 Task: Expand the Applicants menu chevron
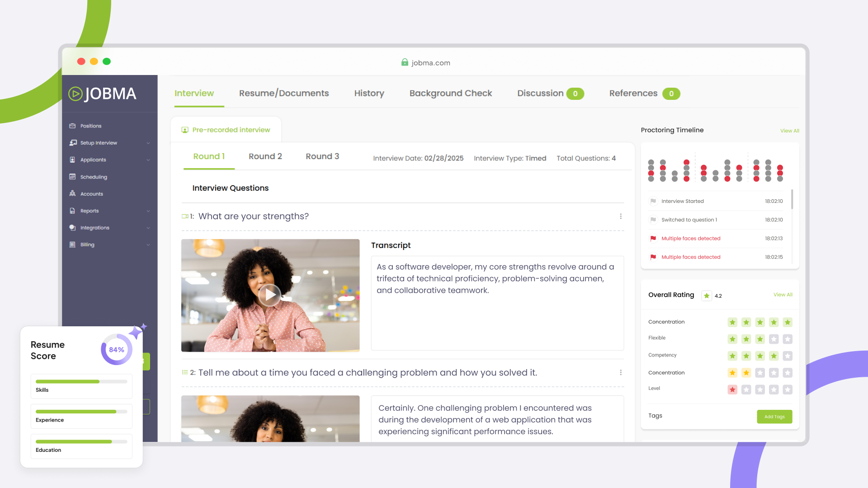148,160
